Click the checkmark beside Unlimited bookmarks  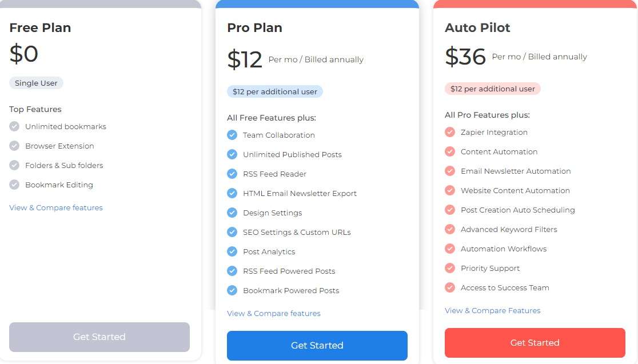click(14, 126)
